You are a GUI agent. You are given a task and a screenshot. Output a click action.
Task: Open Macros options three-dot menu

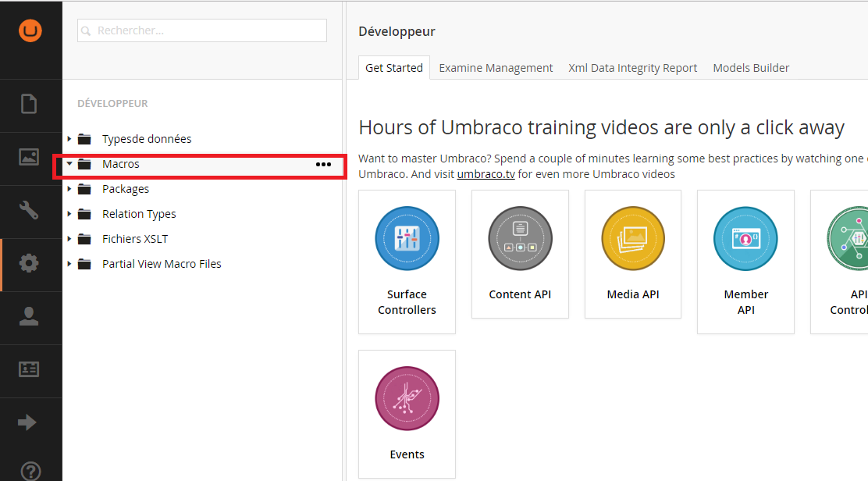click(323, 165)
